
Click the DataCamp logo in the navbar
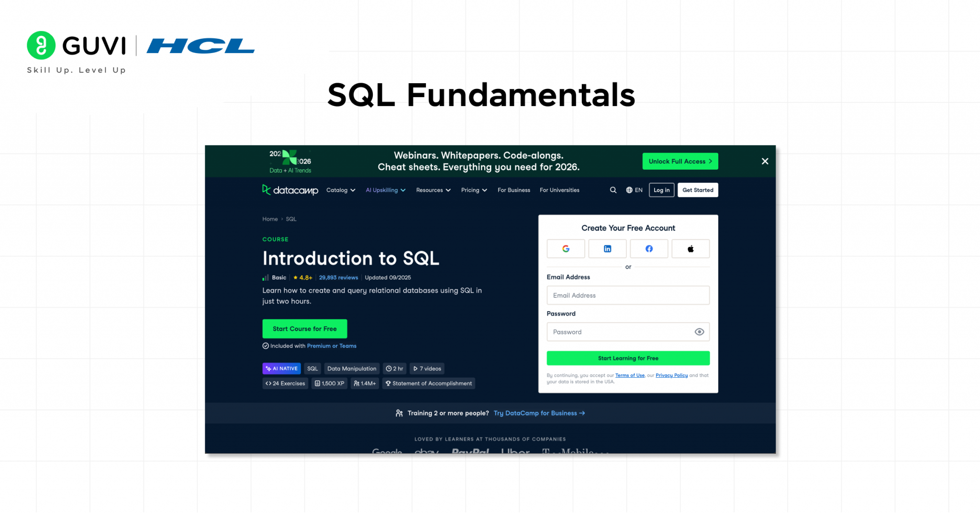point(290,190)
